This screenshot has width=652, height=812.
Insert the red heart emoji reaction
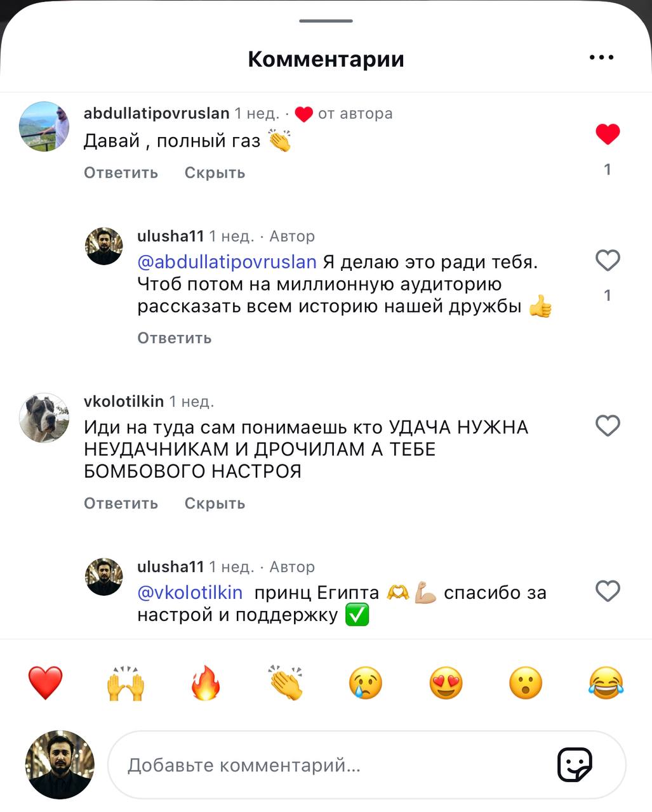(46, 683)
